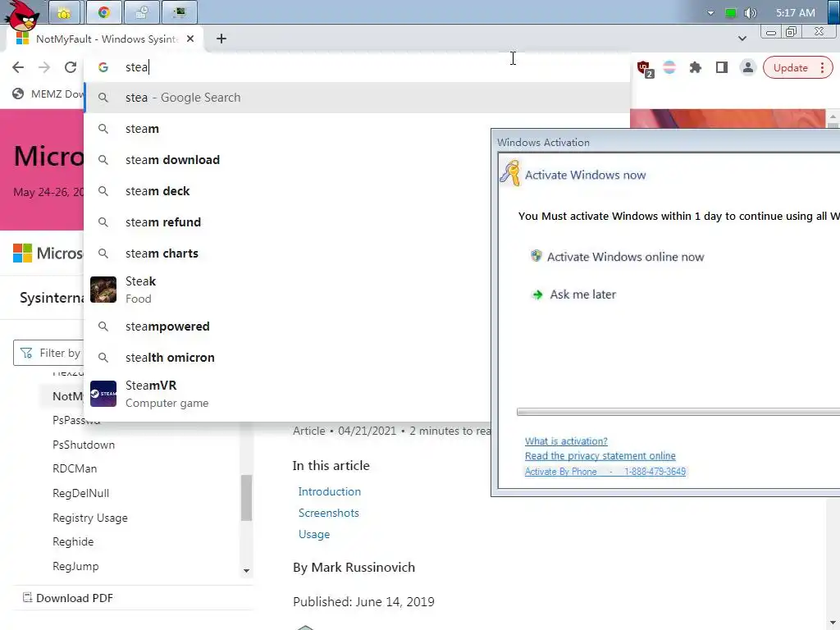Open the MEMZ Dow bookmark
Viewport: 840px width, 630px height.
pyautogui.click(x=48, y=94)
